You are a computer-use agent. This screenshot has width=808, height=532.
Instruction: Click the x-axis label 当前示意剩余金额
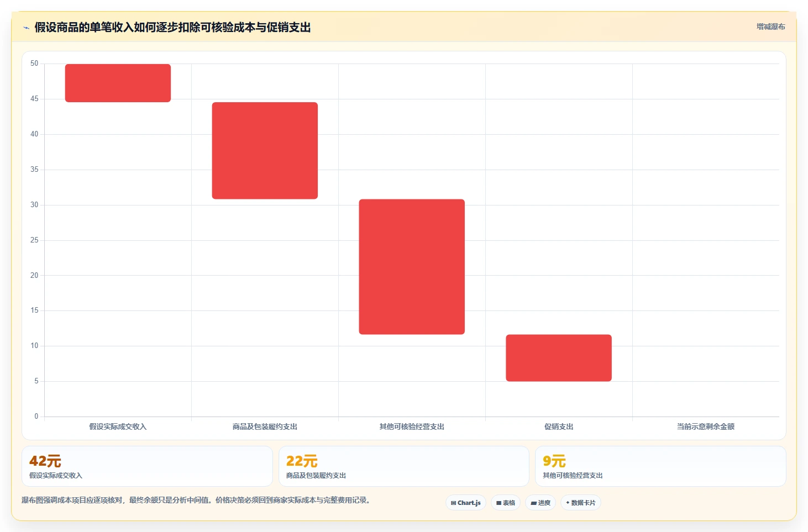click(x=706, y=426)
